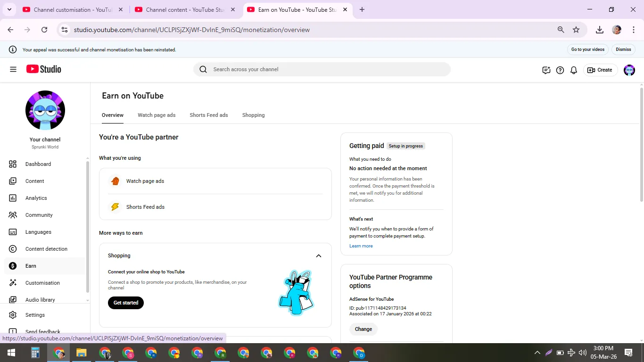Open the send feedback icon in the header
The height and width of the screenshot is (362, 644).
(x=546, y=70)
